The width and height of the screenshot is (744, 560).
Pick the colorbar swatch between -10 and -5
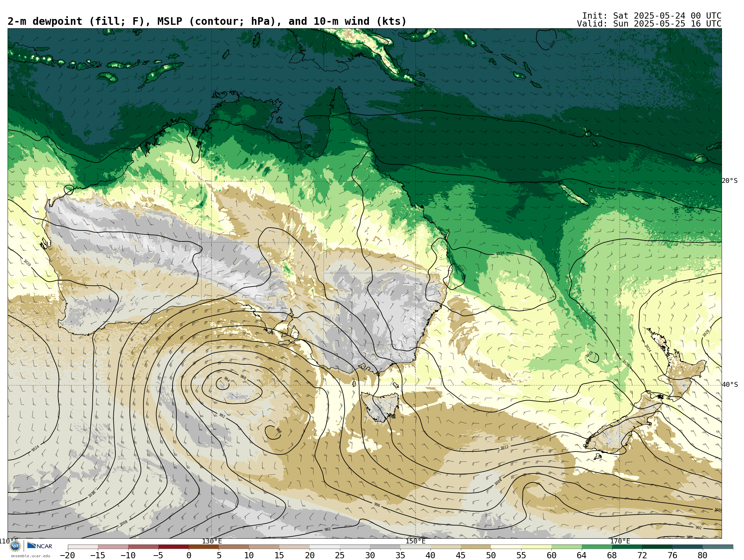click(x=143, y=547)
